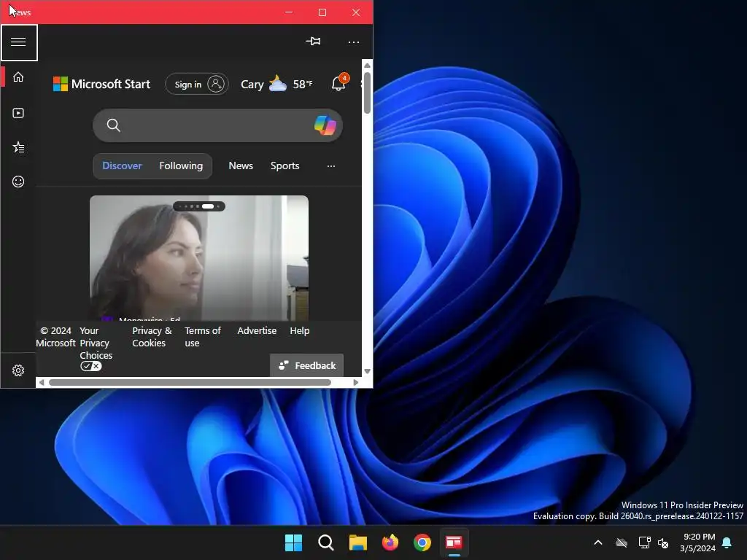Image resolution: width=747 pixels, height=560 pixels.
Task: Open the notifications bell with badge
Action: click(x=338, y=83)
